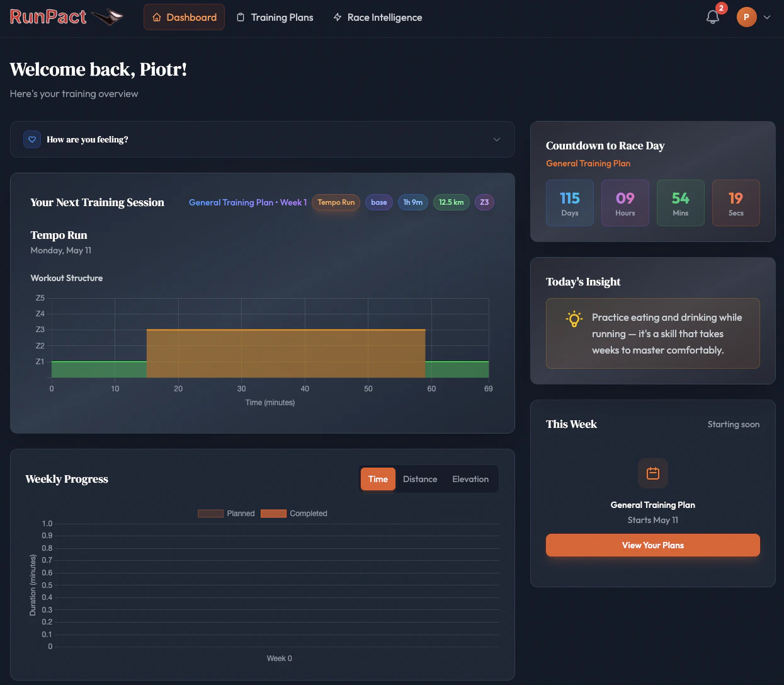Image resolution: width=784 pixels, height=685 pixels.
Task: Go to Training Plans tab
Action: click(275, 17)
